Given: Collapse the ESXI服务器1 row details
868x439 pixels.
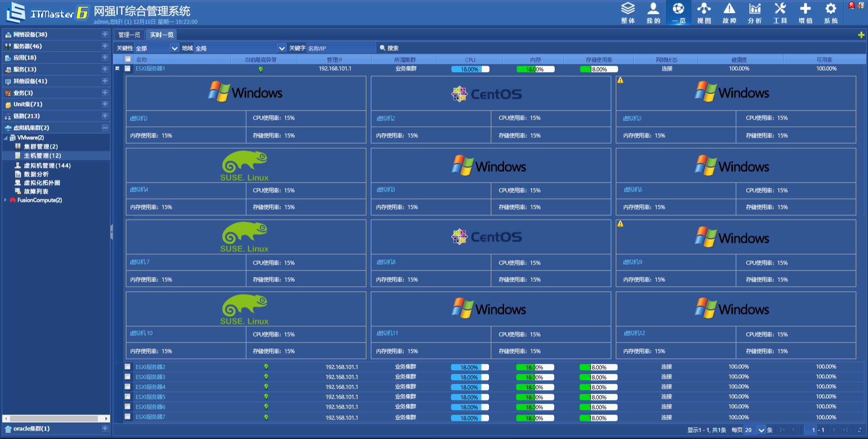Looking at the screenshot, I should coord(117,69).
